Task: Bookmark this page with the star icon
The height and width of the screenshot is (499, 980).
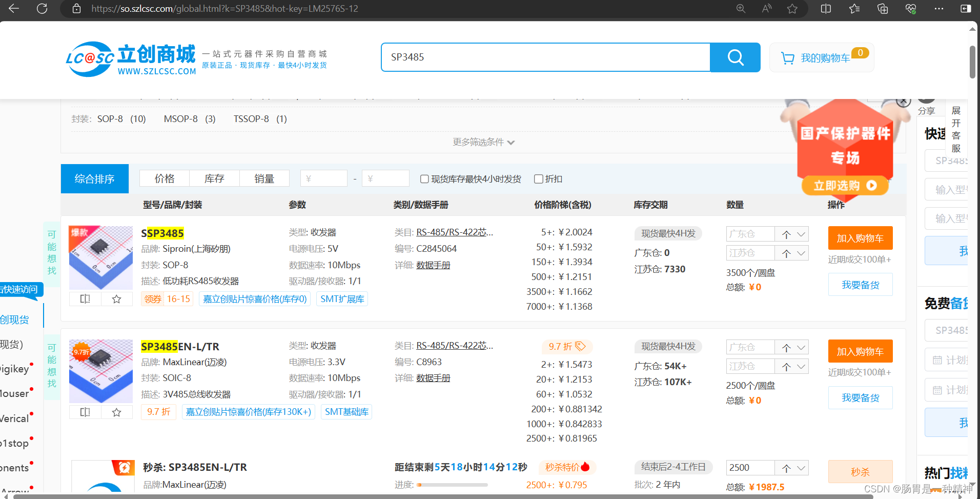Action: coord(792,8)
